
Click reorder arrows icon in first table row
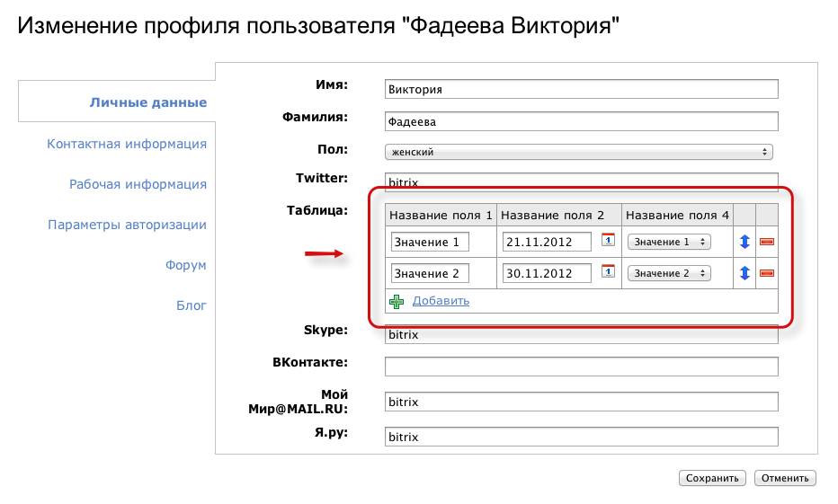tap(744, 242)
